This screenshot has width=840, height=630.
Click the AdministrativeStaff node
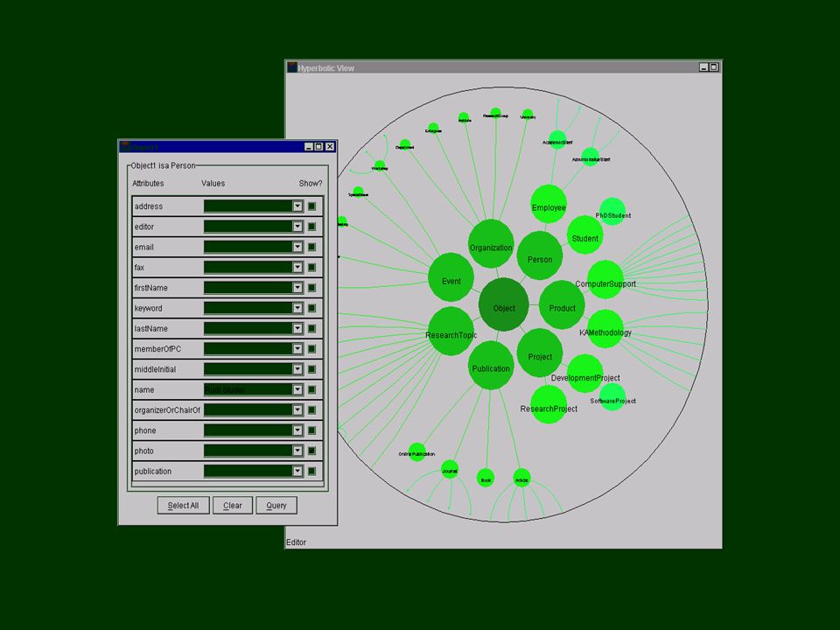[590, 157]
